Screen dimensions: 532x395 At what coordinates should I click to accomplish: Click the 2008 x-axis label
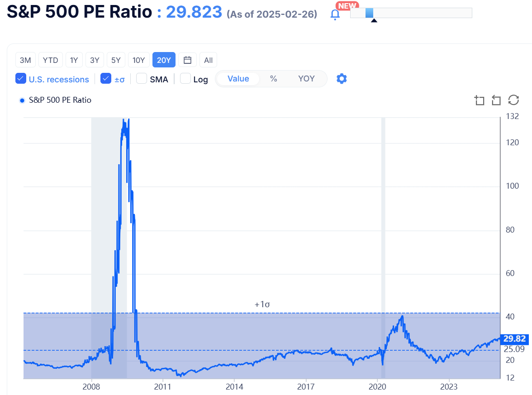[x=91, y=386]
